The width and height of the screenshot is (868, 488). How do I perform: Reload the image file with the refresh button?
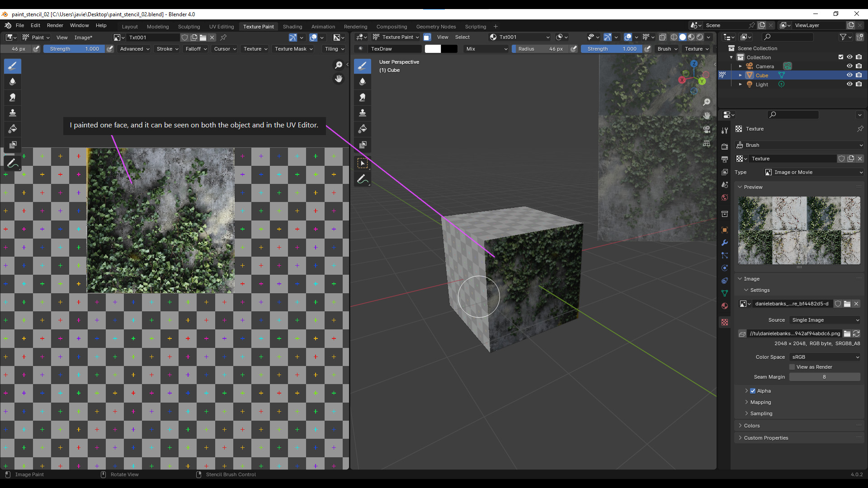click(x=856, y=333)
